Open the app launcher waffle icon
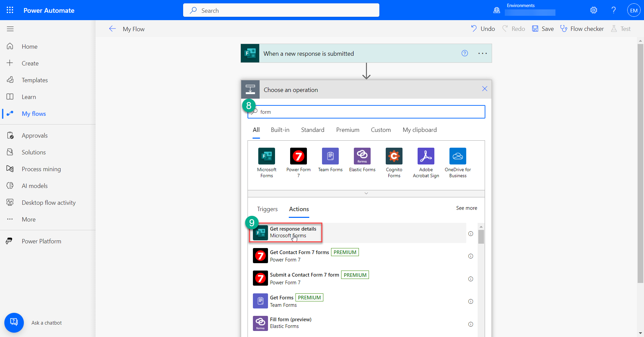 (x=10, y=10)
